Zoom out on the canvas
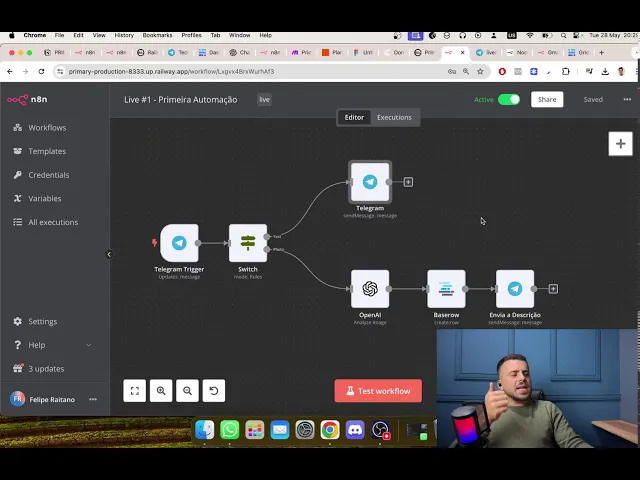Viewport: 640px width, 480px height. pos(187,391)
